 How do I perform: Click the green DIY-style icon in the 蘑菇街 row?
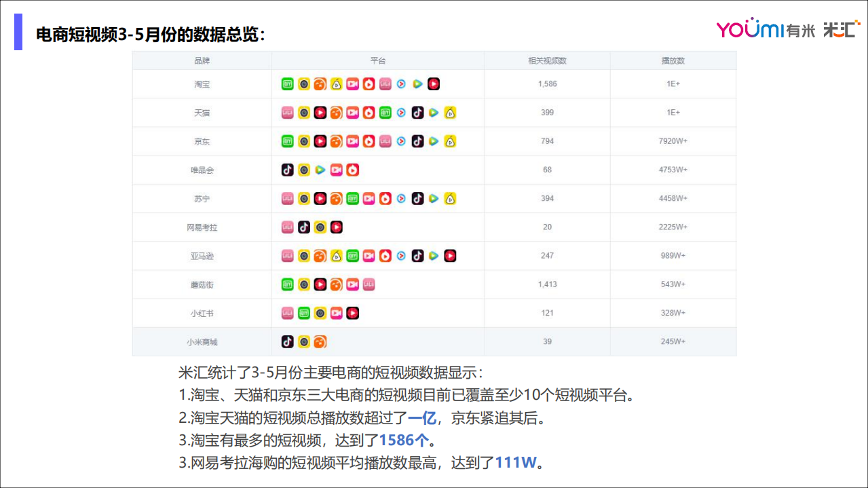pos(286,284)
